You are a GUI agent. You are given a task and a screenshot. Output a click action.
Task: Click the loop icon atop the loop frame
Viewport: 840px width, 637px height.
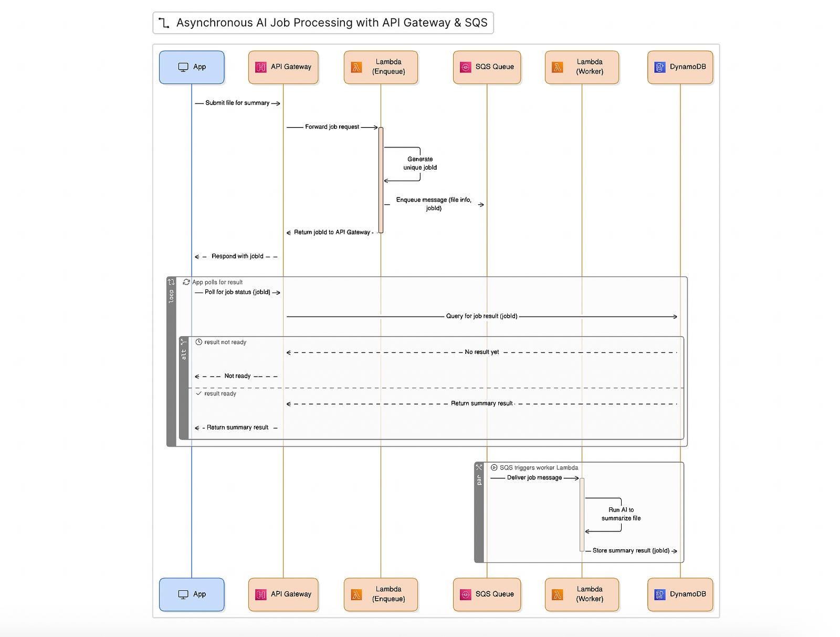coord(171,282)
